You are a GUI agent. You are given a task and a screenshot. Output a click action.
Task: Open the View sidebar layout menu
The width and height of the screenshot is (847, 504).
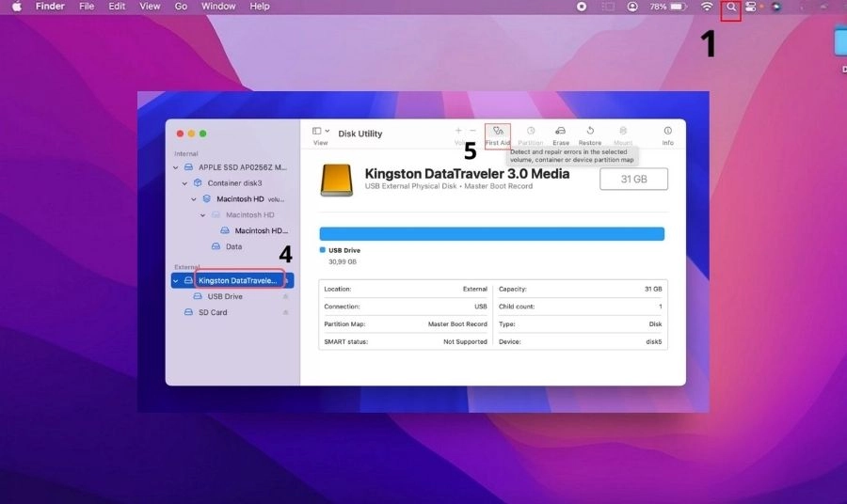(x=321, y=131)
